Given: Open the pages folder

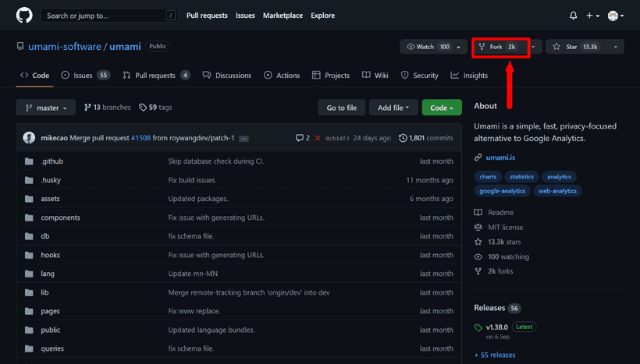Looking at the screenshot, I should (x=50, y=311).
